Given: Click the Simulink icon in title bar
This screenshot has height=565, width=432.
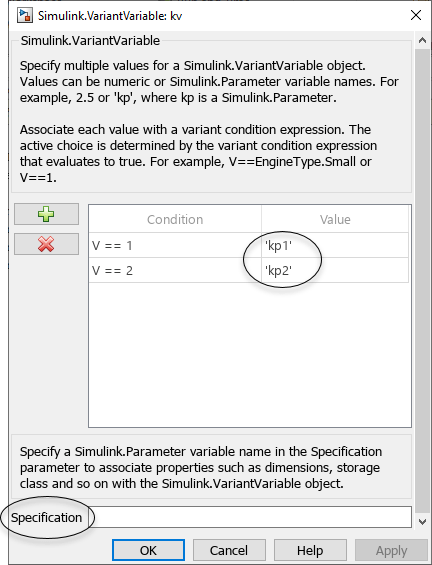Looking at the screenshot, I should [x=25, y=15].
